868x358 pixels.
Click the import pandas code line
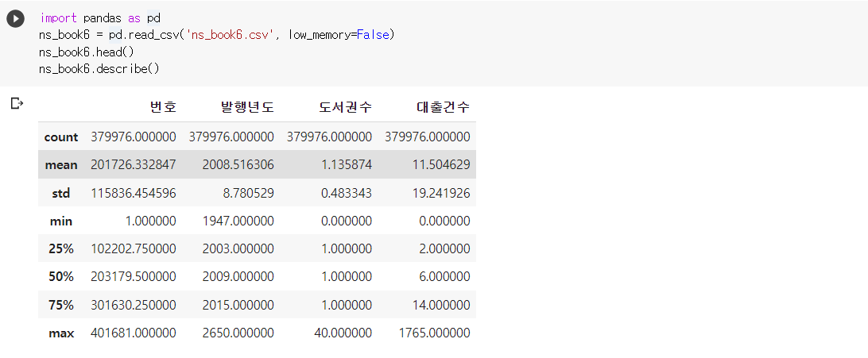click(100, 18)
